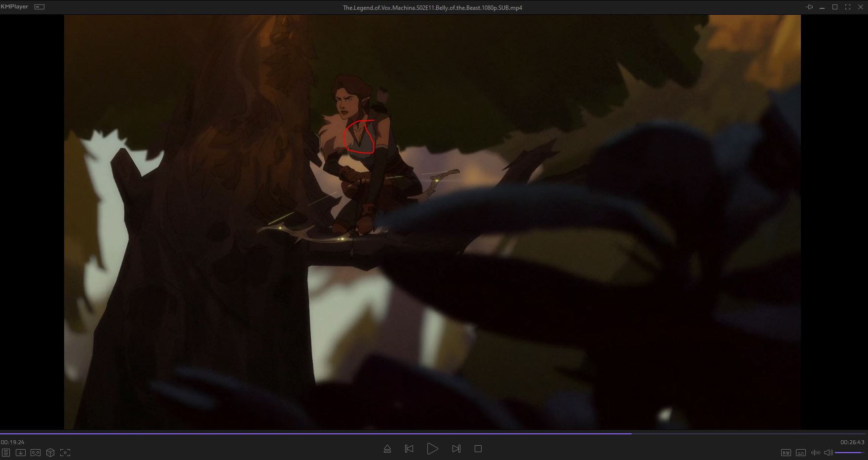Click the video seek progress bar
This screenshot has height=460, width=868.
tap(433, 434)
